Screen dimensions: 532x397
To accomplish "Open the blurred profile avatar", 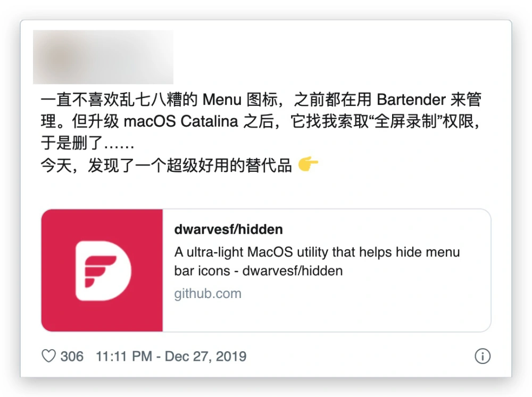I will pos(61,57).
